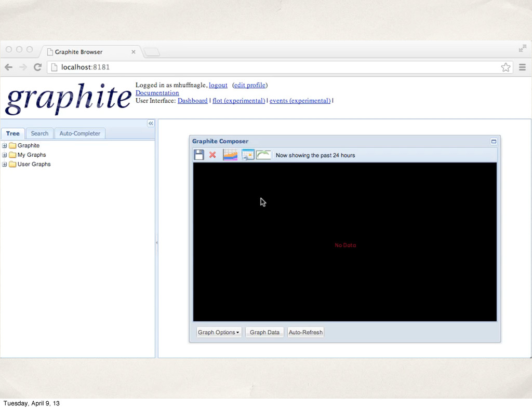Click the graphite logo
The image size is (532, 409).
68,99
